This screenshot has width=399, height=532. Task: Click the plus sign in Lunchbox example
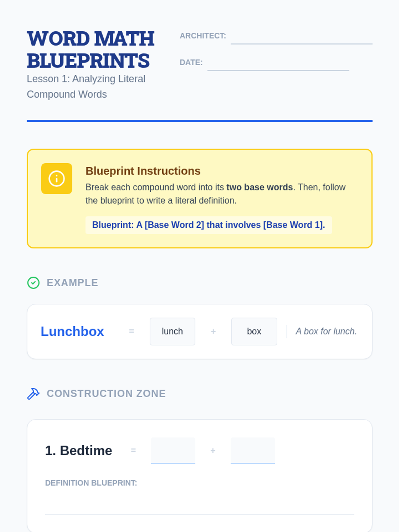pyautogui.click(x=213, y=332)
